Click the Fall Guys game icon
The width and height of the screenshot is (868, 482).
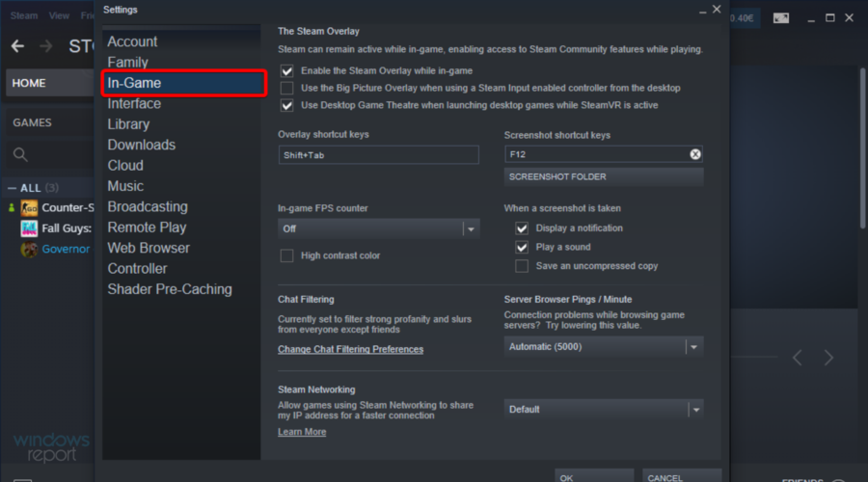29,228
